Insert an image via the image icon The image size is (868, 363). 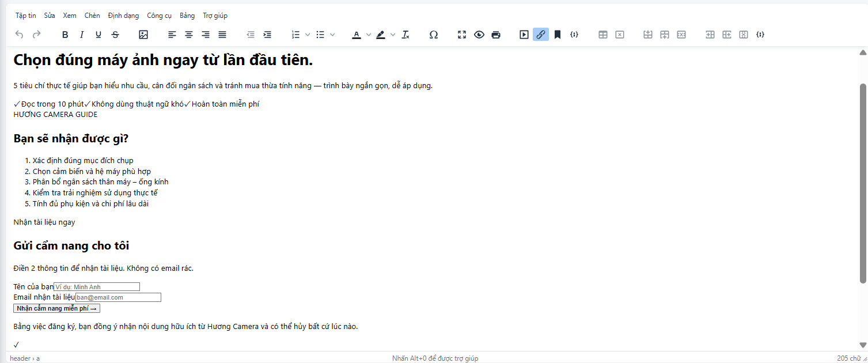143,35
